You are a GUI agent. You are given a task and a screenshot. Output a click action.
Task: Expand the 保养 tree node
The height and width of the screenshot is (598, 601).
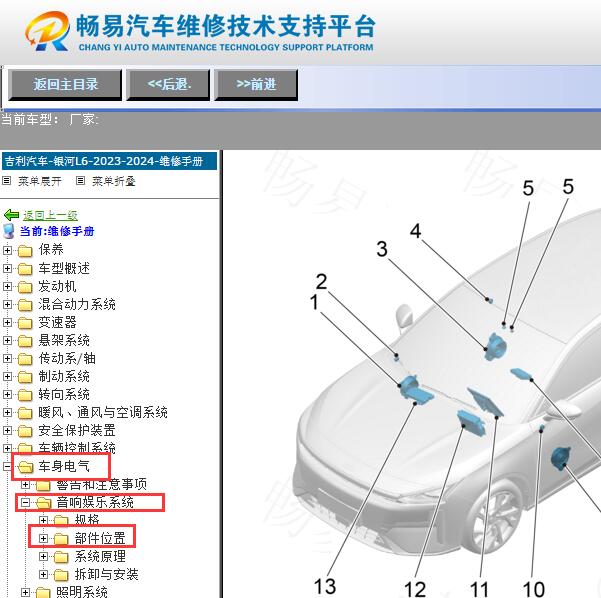(x=7, y=250)
